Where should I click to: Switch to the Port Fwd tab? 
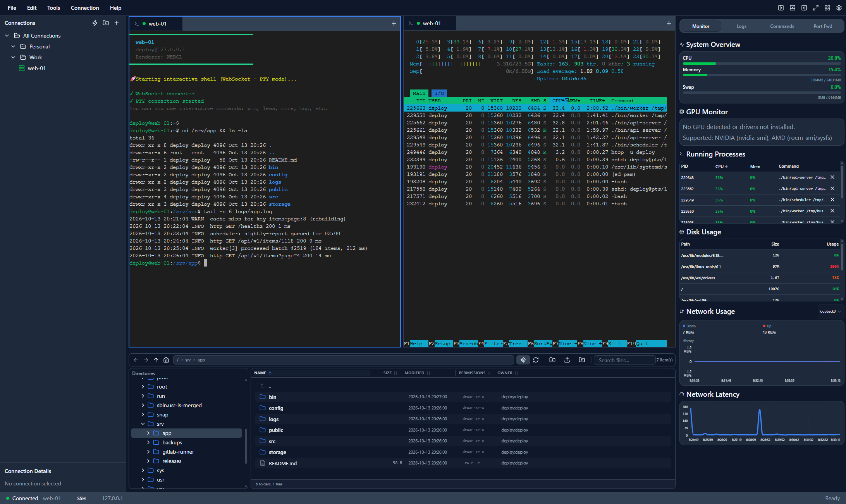click(823, 26)
